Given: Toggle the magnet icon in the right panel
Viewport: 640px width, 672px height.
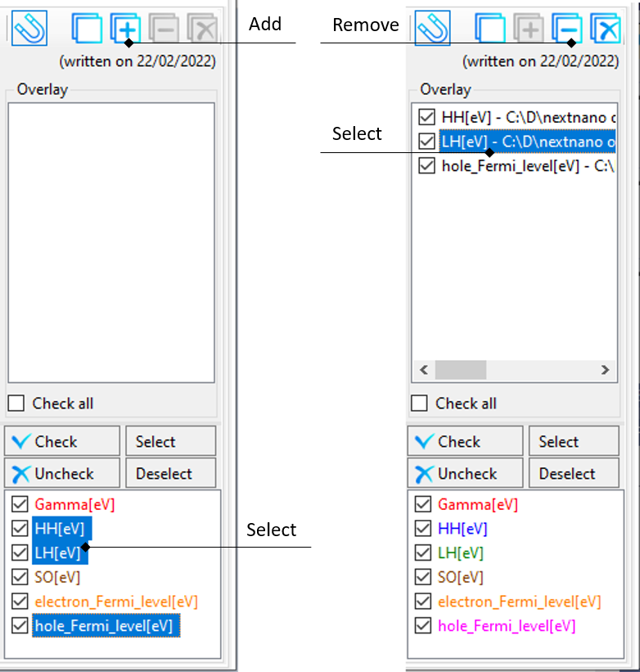Looking at the screenshot, I should [433, 29].
